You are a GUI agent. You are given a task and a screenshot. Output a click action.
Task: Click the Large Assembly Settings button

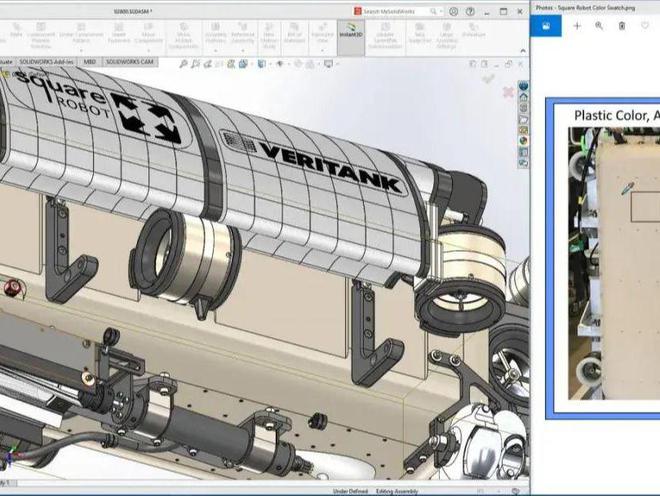tap(447, 36)
